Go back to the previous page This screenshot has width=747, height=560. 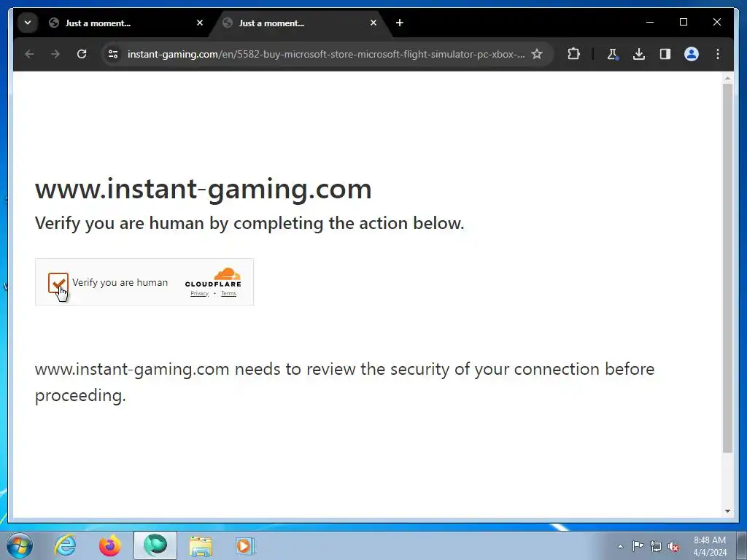point(29,54)
